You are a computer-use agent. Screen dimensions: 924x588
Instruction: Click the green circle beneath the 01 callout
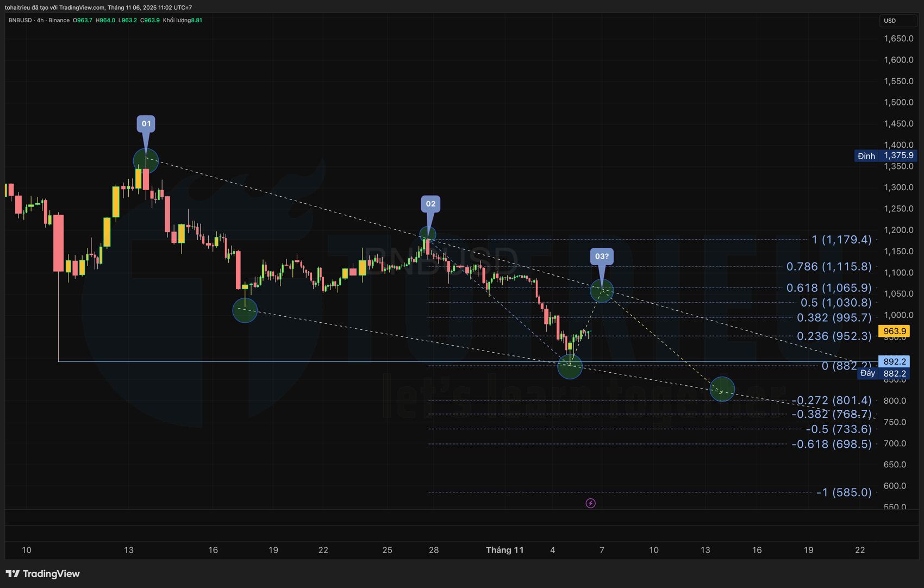[146, 161]
